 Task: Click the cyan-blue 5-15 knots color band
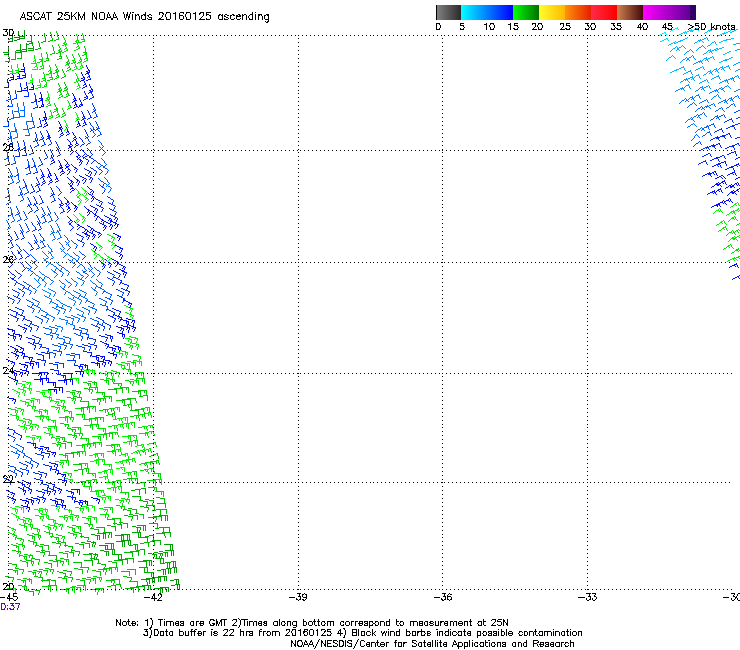487,12
